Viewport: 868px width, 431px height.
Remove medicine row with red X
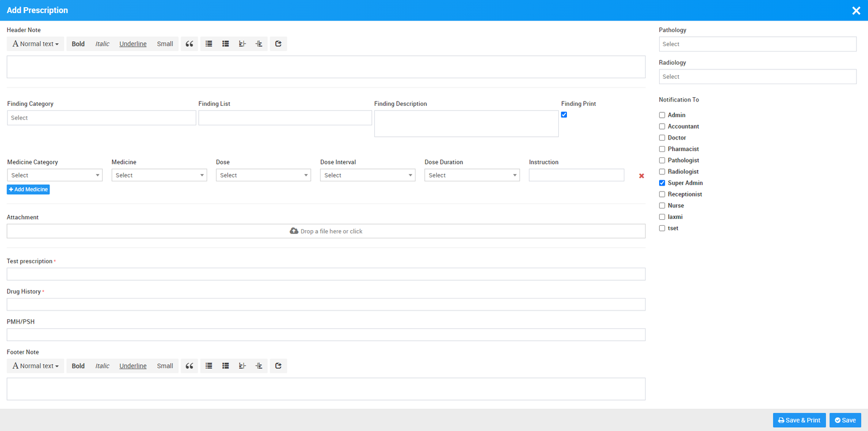click(641, 176)
